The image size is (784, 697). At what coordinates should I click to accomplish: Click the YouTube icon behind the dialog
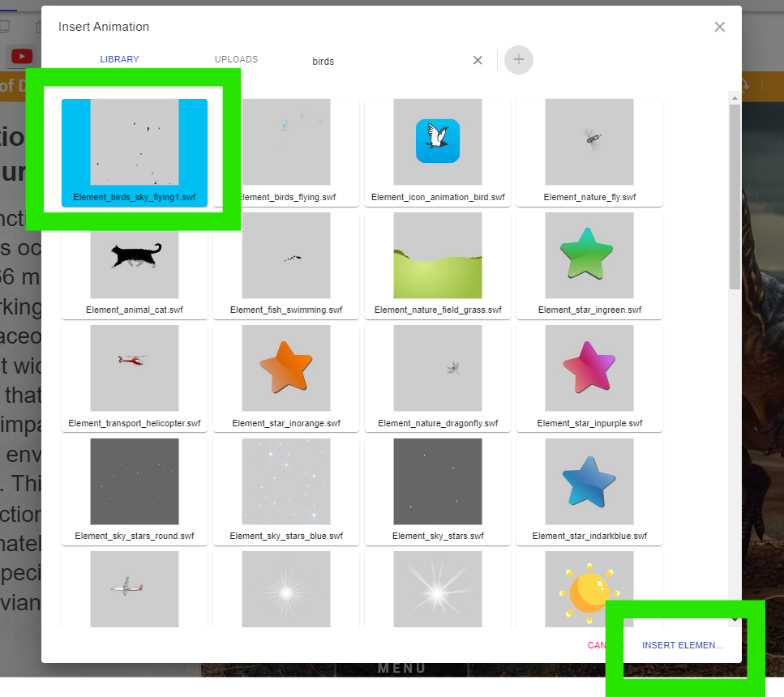22,57
